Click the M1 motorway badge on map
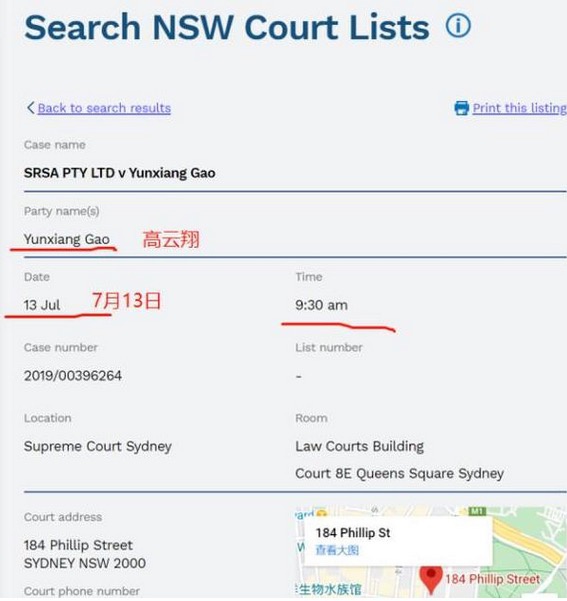The width and height of the screenshot is (567, 601). click(x=477, y=511)
